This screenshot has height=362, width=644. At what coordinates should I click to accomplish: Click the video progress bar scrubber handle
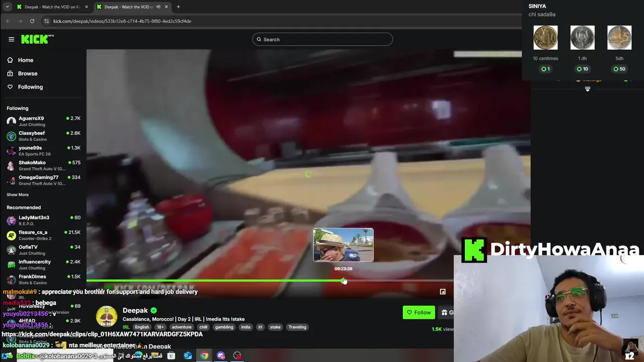coord(344,281)
